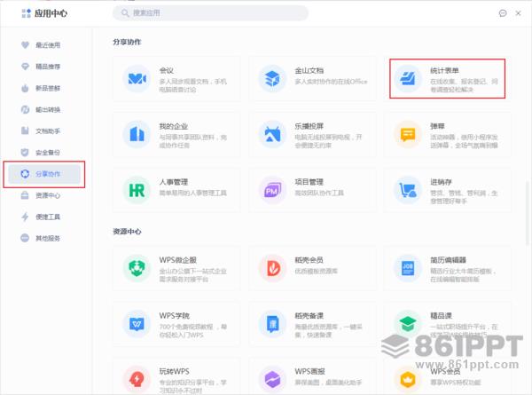The width and height of the screenshot is (532, 395).
Task: Select 文档助手 in the sidebar
Action: (x=44, y=131)
